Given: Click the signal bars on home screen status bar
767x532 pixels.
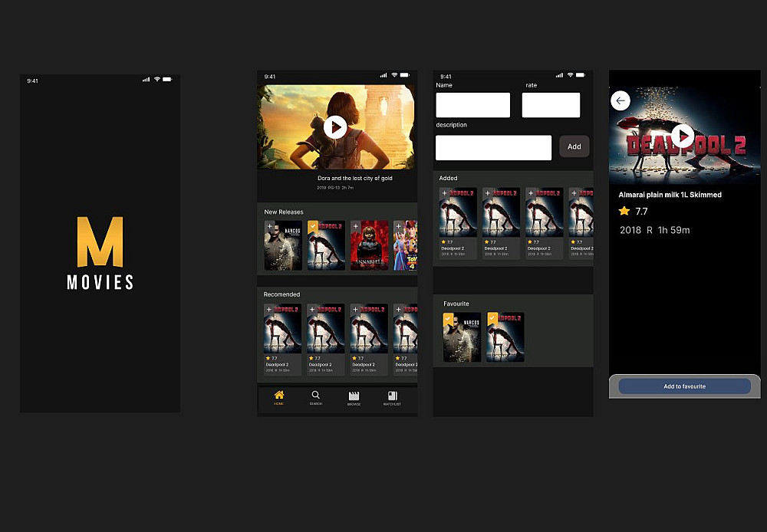Looking at the screenshot, I should click(x=383, y=75).
